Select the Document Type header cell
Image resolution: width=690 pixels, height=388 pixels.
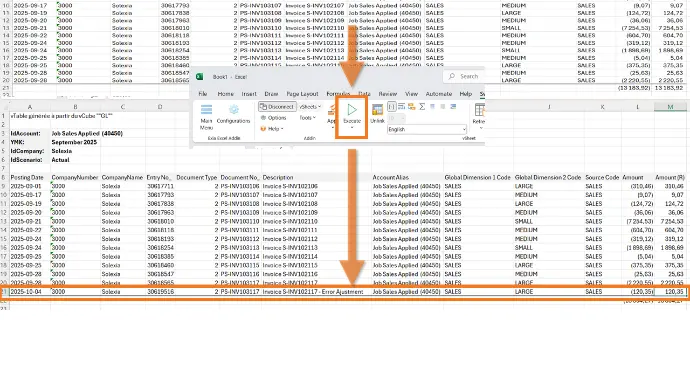point(197,177)
